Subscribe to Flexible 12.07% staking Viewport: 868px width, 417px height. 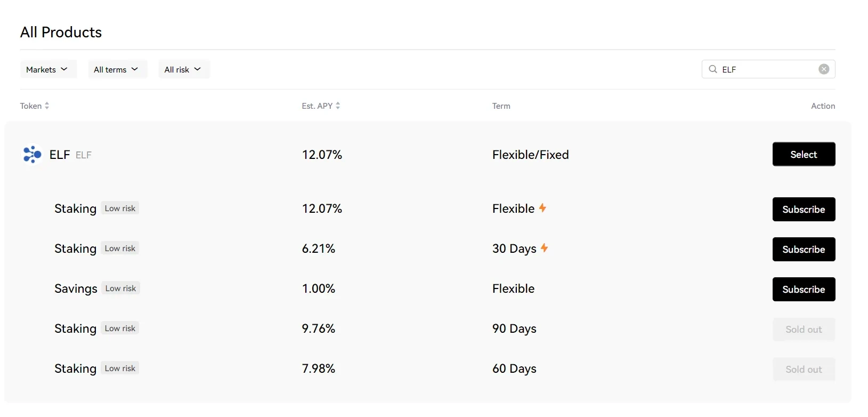click(x=804, y=210)
